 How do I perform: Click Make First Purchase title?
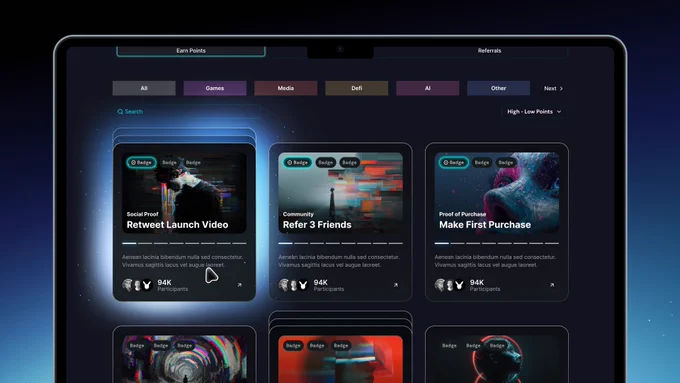pos(485,225)
